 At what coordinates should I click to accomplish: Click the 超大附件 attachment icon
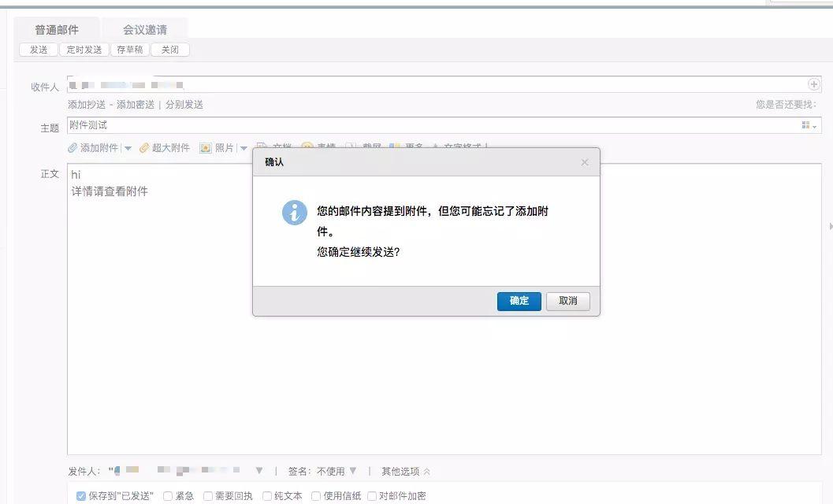click(144, 148)
